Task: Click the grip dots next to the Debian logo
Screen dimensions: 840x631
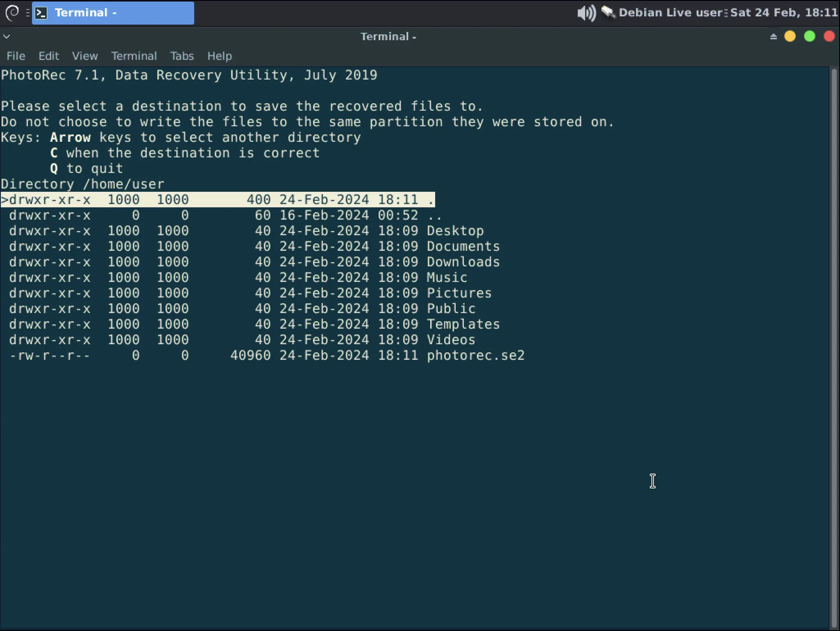Action: [x=27, y=13]
